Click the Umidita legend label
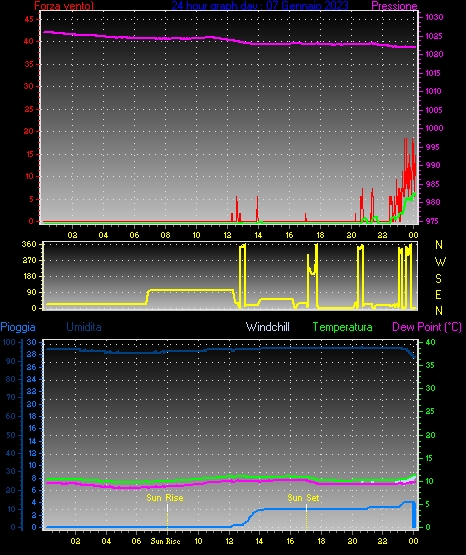 (x=84, y=327)
